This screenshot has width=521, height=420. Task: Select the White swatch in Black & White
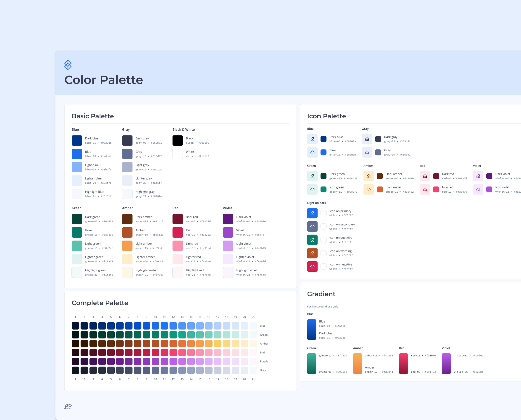coord(178,154)
